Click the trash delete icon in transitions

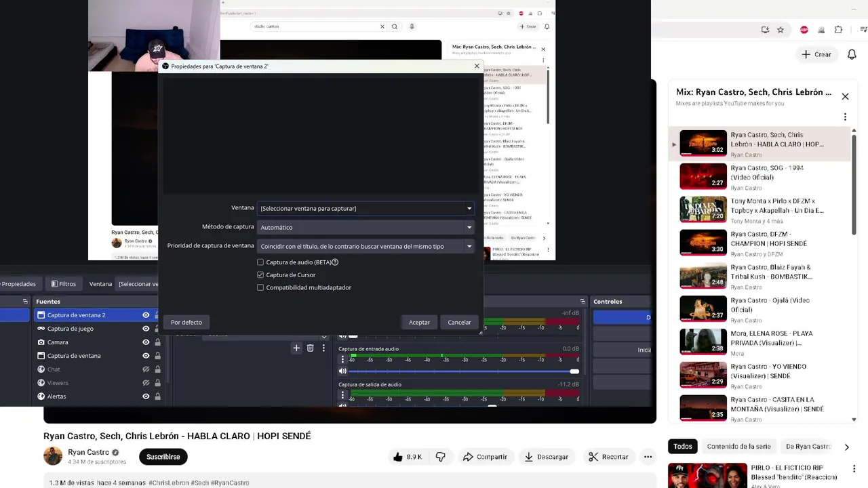click(x=310, y=348)
